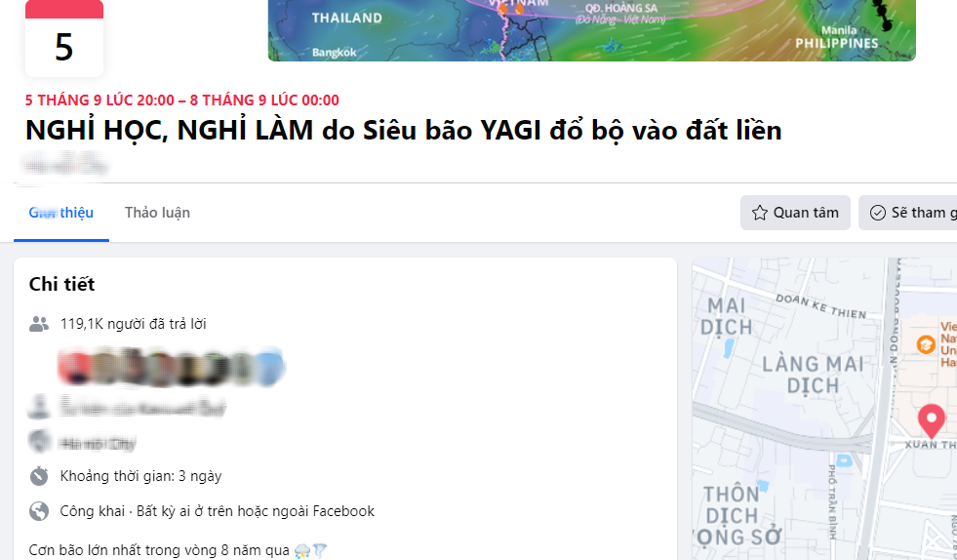This screenshot has height=560, width=957.
Task: Click the people icon beside 119,1K responses
Action: pyautogui.click(x=39, y=324)
